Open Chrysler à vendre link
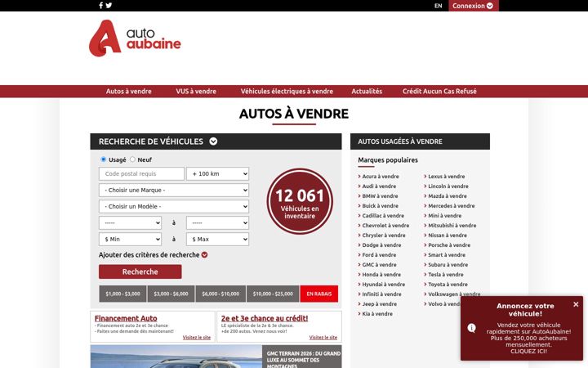The height and width of the screenshot is (368, 588). (384, 235)
